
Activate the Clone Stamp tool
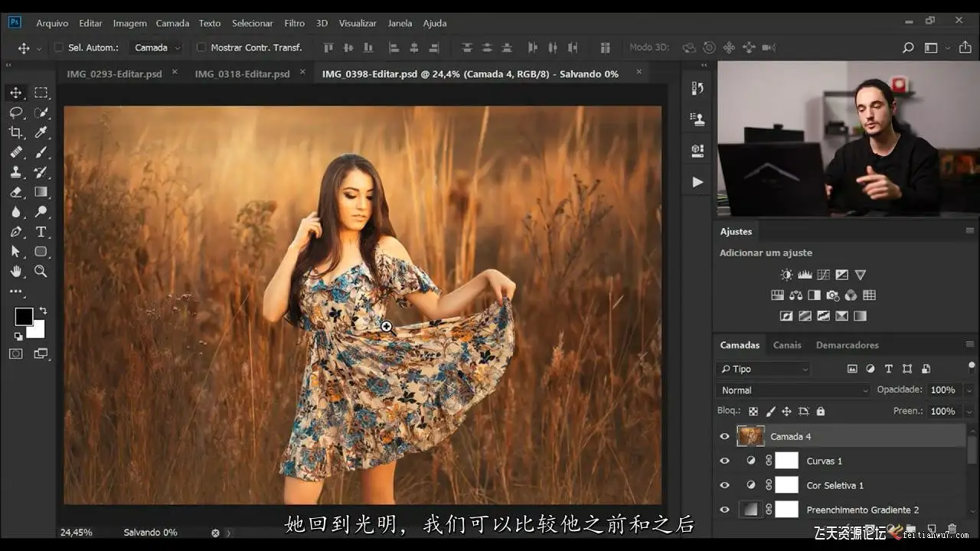(x=15, y=172)
